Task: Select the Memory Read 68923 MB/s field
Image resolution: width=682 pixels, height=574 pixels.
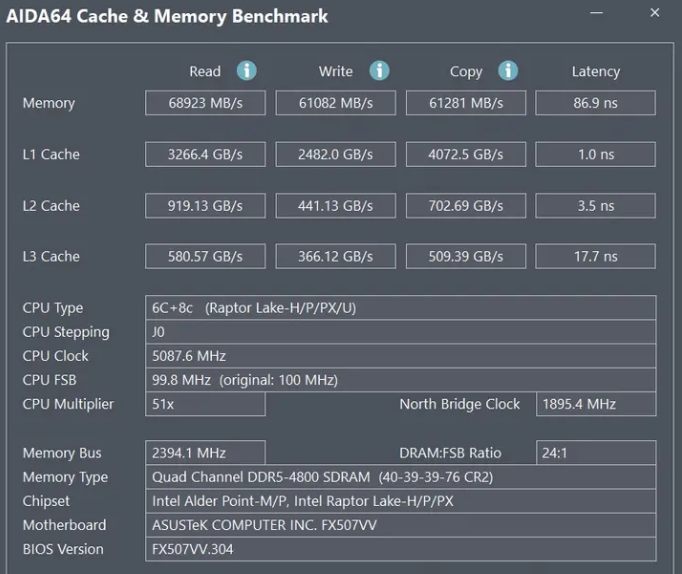Action: click(x=204, y=103)
